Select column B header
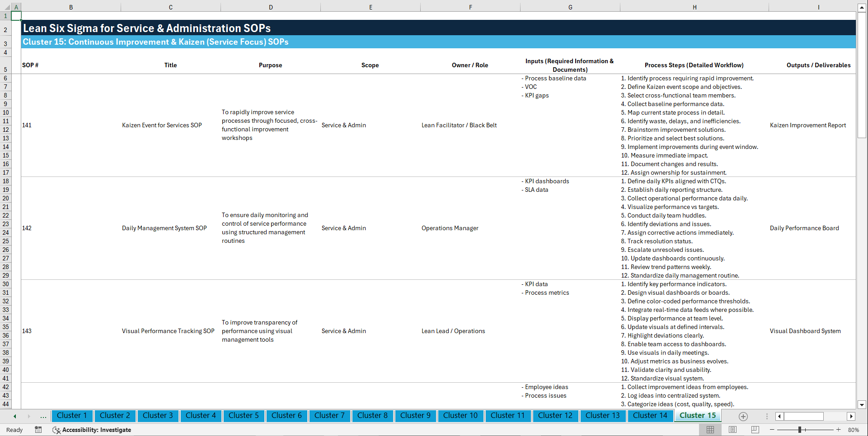Screen dimensions: 868x436 (x=71, y=7)
